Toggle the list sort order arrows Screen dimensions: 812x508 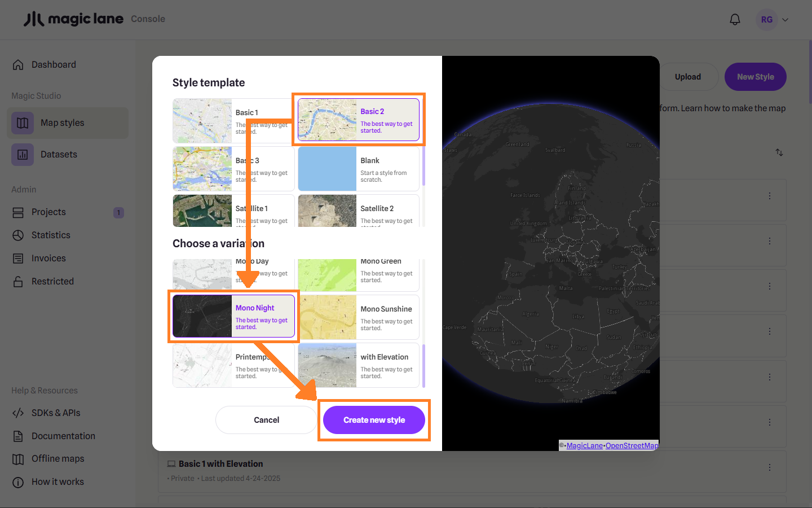click(779, 152)
